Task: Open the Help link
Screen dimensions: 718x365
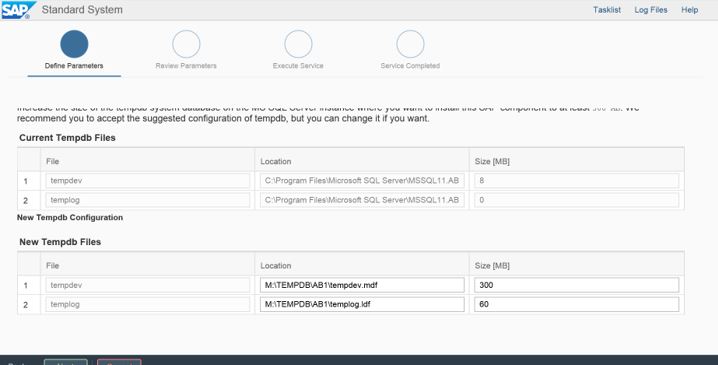Action: pyautogui.click(x=689, y=10)
